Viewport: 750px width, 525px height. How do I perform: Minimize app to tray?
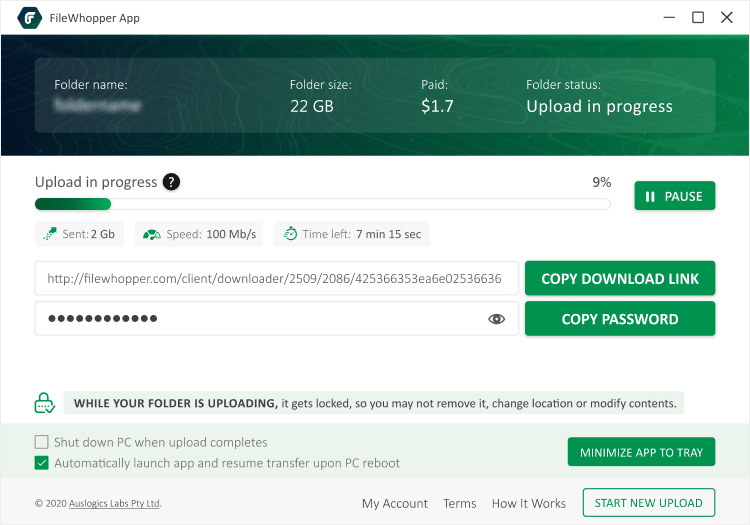[x=641, y=452]
